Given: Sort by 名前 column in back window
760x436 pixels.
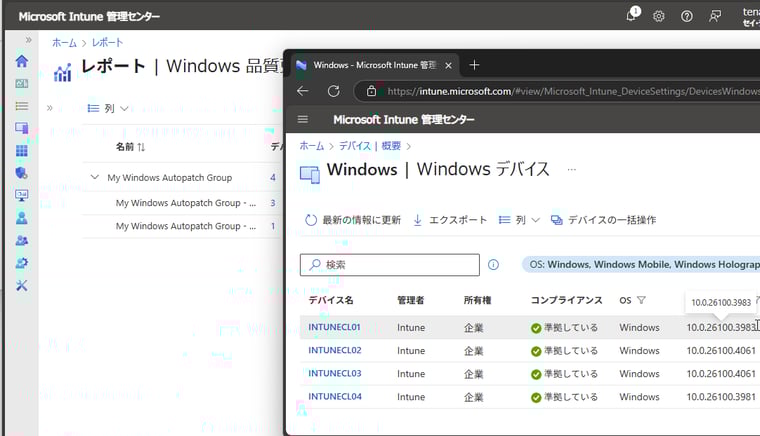Looking at the screenshot, I should 130,147.
